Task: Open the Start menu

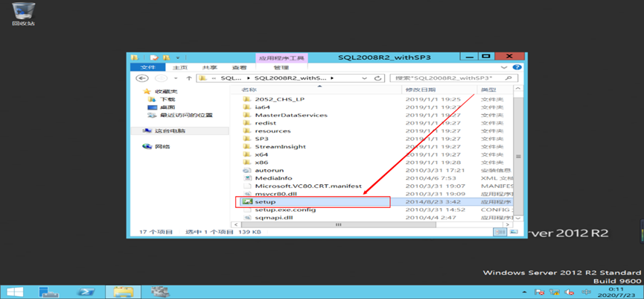Action: (15, 292)
